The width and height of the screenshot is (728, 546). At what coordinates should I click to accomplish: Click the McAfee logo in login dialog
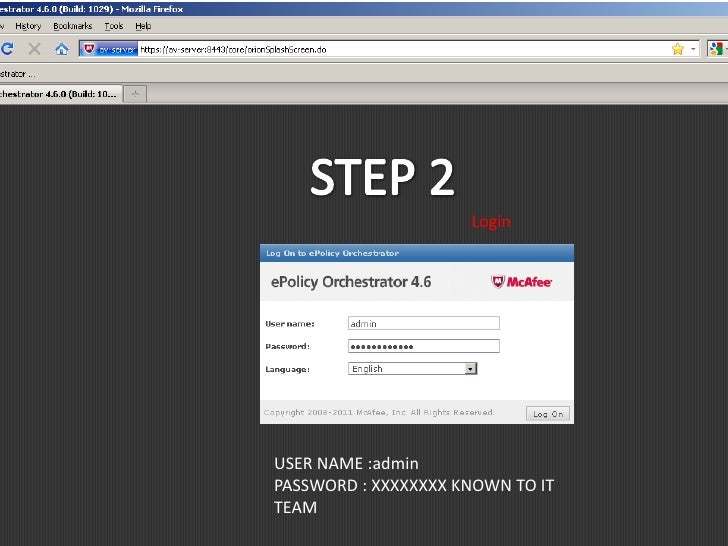[x=521, y=281]
